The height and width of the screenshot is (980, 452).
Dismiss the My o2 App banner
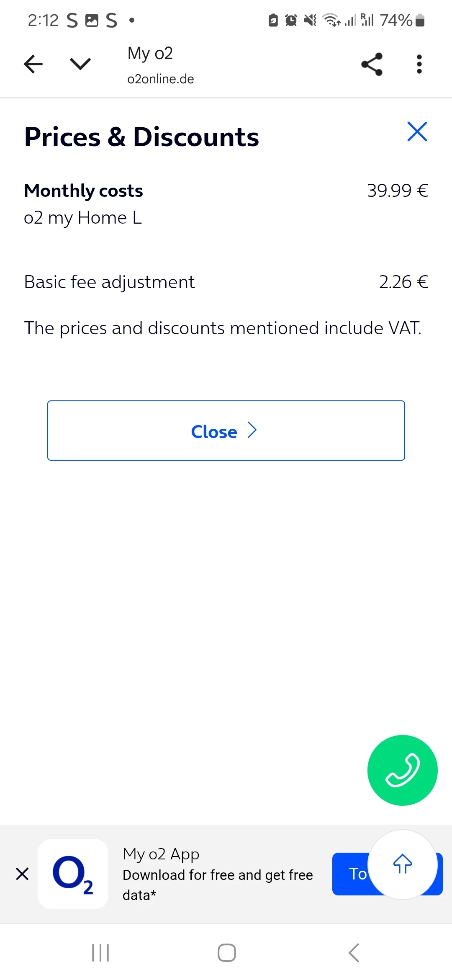[22, 874]
